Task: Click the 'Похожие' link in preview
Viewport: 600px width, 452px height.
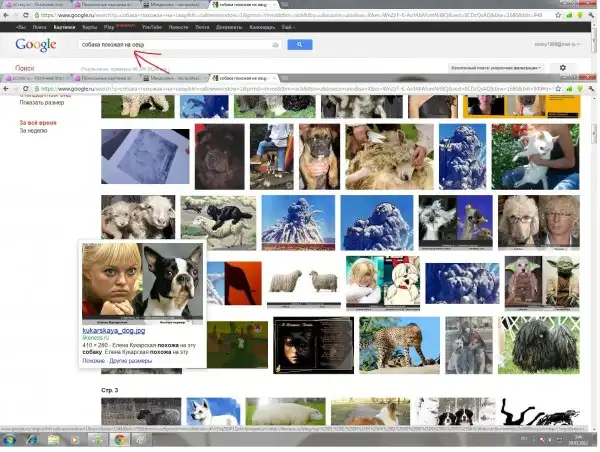Action: [x=93, y=361]
